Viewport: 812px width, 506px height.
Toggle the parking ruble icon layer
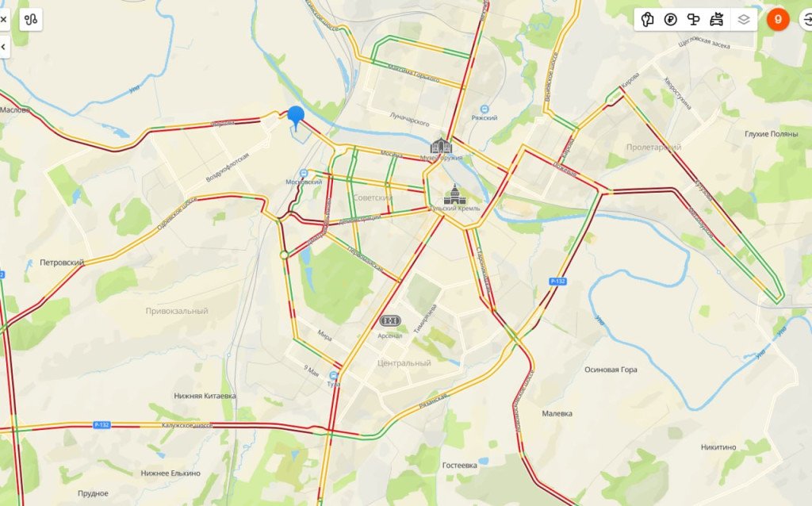[x=671, y=20]
